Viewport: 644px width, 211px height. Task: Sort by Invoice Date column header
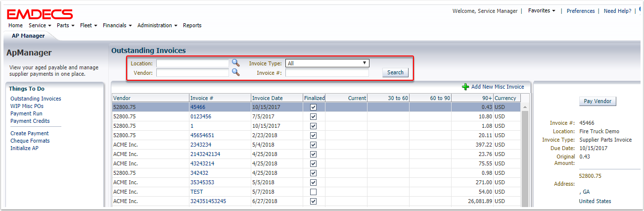(276, 98)
